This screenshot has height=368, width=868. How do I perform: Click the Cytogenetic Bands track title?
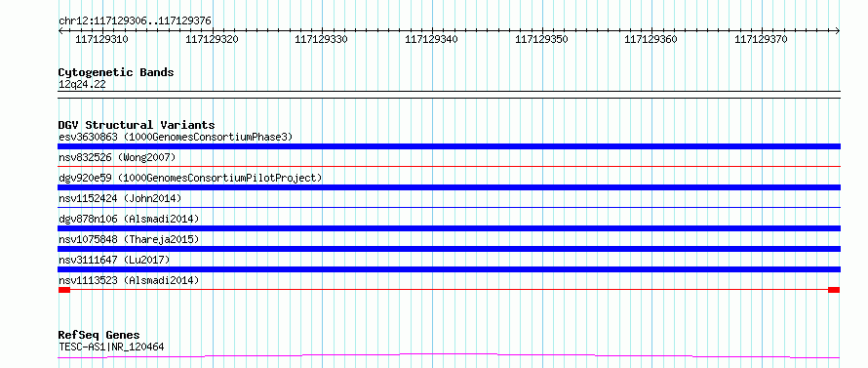116,72
